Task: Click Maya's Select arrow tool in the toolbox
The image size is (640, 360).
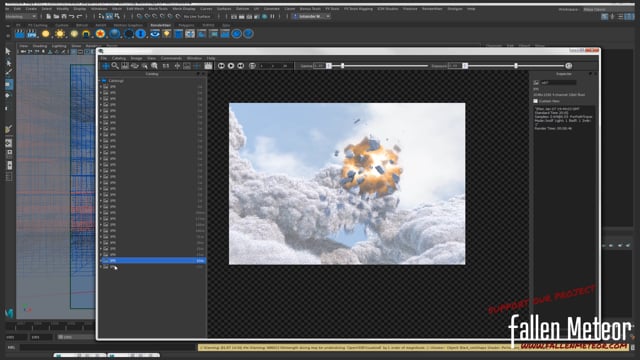Action: [x=8, y=51]
